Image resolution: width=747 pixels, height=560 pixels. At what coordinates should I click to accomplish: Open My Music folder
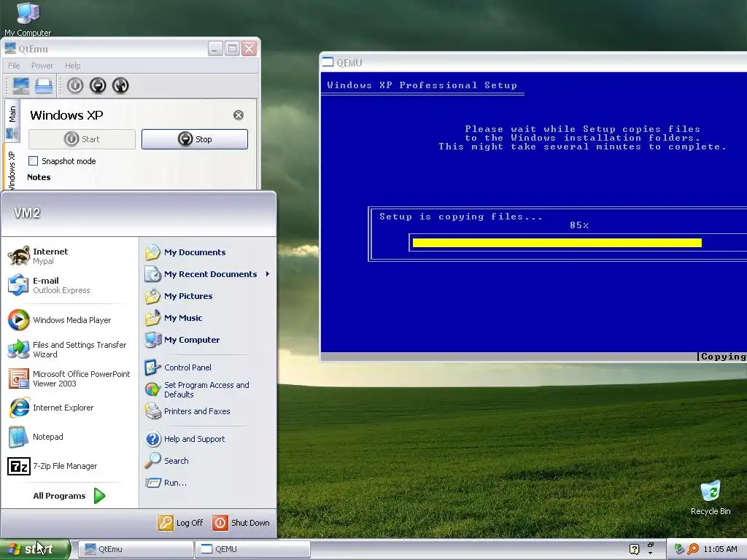[x=208, y=318]
